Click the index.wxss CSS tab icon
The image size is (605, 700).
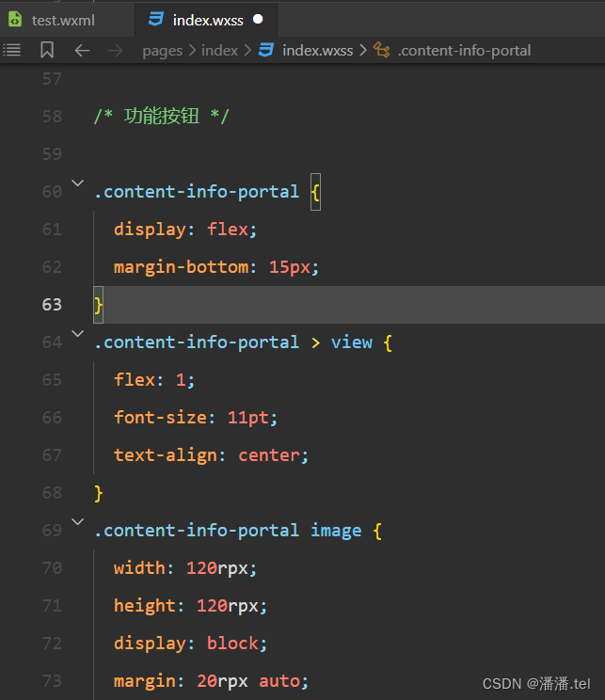[x=156, y=19]
